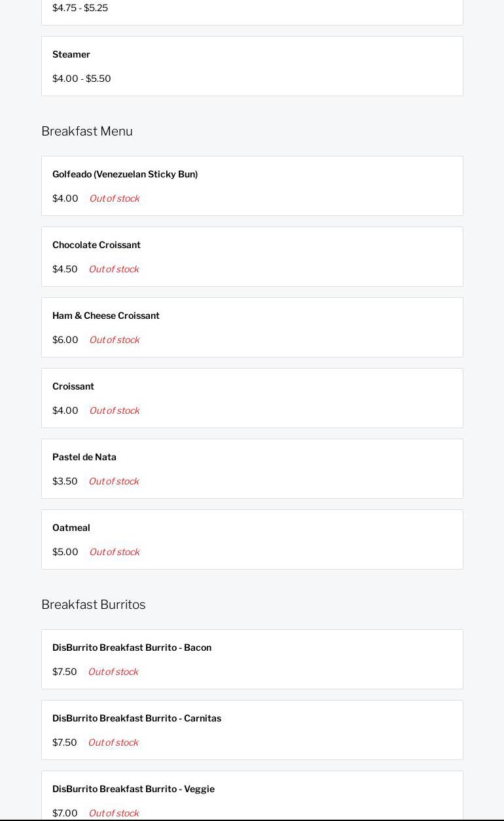Click the Breakfast Burritos section heading

coord(94,604)
